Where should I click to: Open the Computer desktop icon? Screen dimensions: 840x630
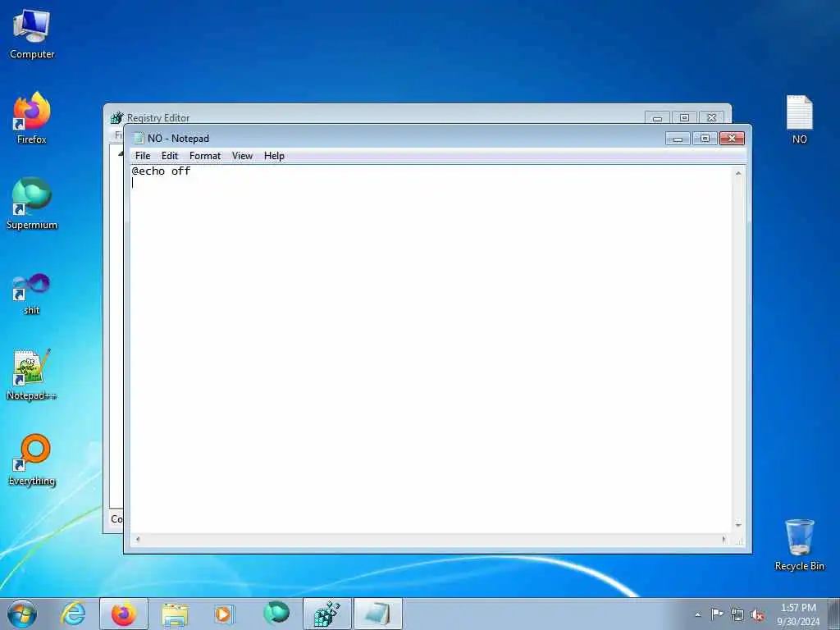pos(32,34)
